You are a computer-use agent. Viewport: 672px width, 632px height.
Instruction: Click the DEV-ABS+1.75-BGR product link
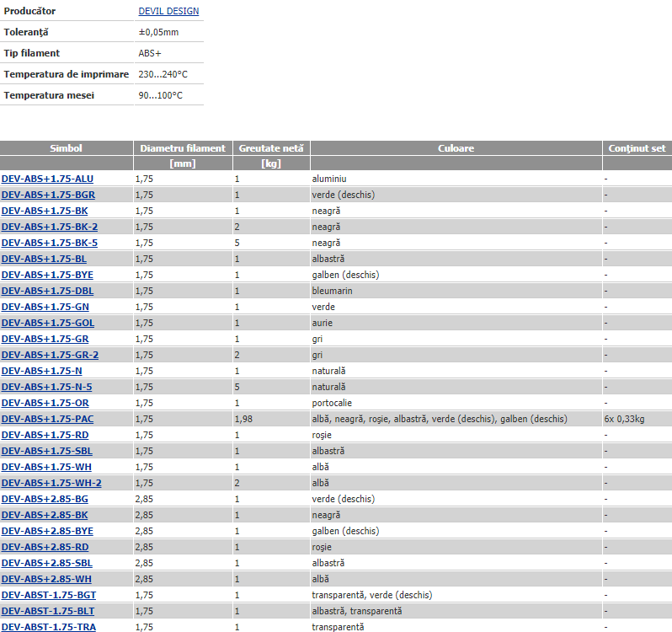[47, 195]
